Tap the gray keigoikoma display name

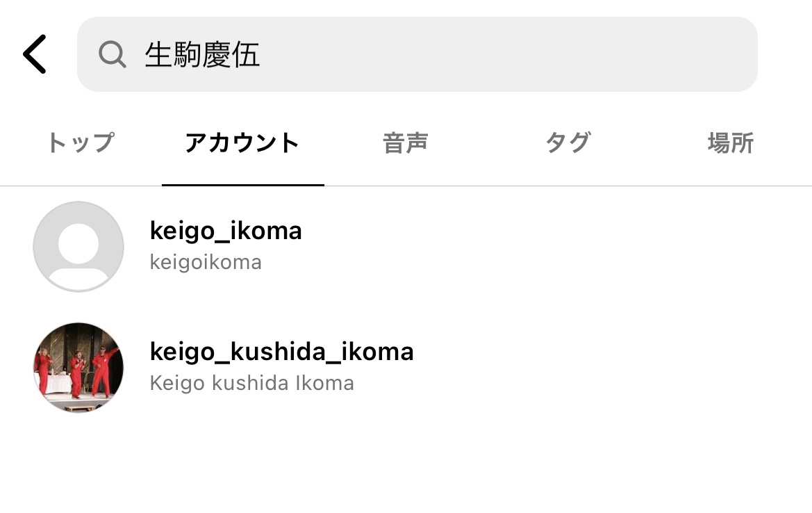coord(206,262)
